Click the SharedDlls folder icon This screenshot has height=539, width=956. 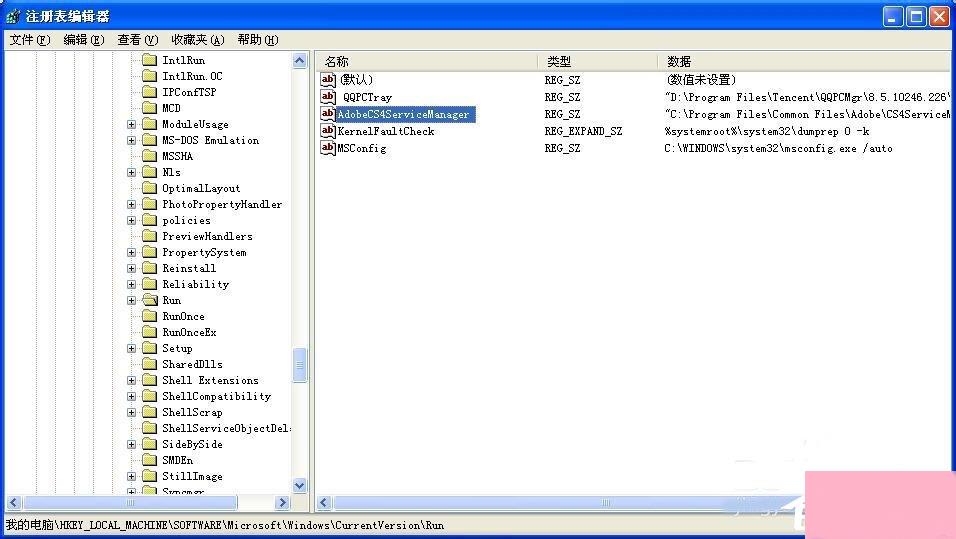pyautogui.click(x=149, y=364)
